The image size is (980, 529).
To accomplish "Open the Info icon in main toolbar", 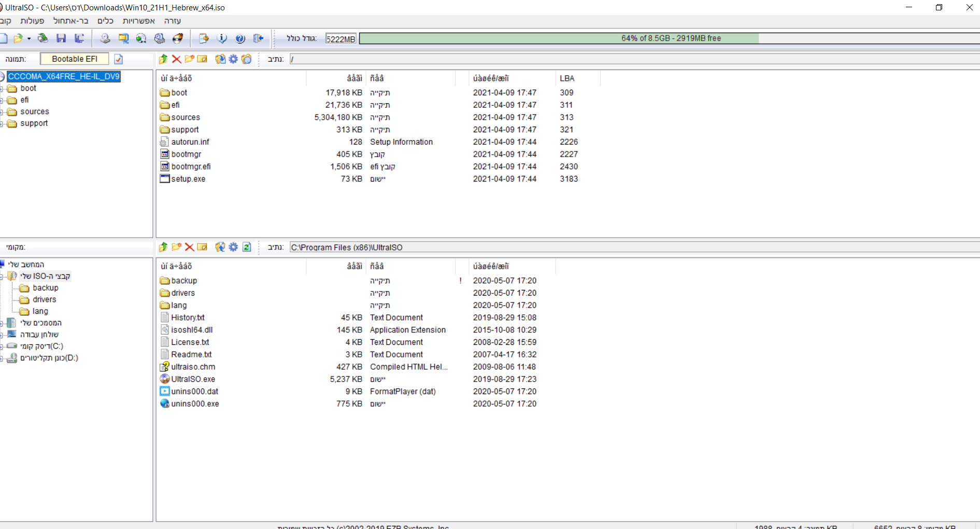I will pos(222,38).
